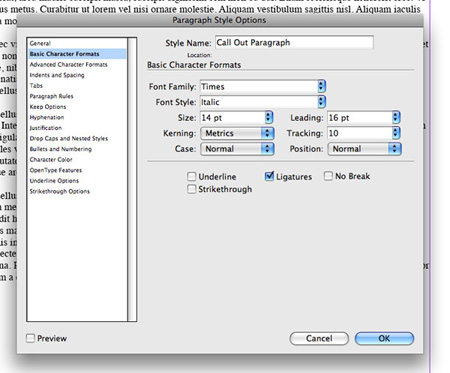Screen dimensions: 450x373
Task: Open the Kerning Metrics dropdown
Action: point(237,133)
